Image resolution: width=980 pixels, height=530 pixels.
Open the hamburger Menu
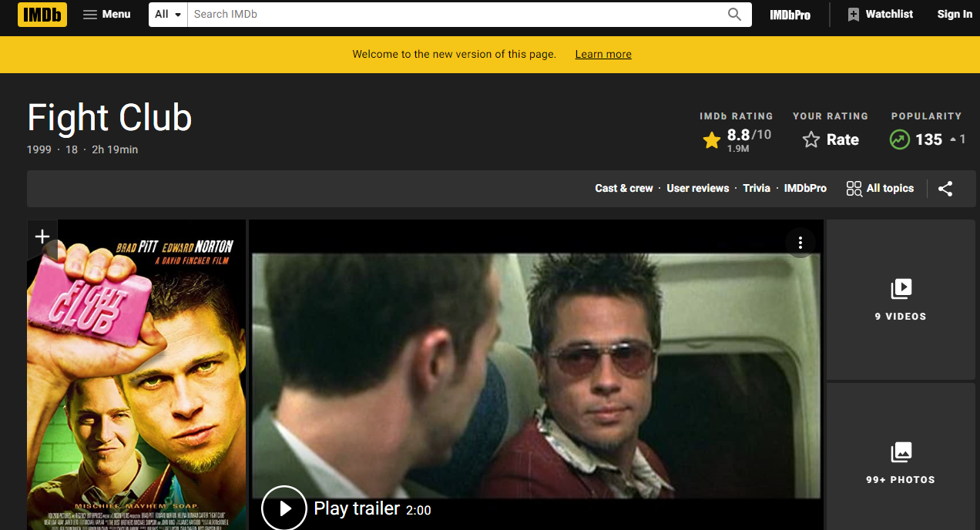pyautogui.click(x=107, y=14)
